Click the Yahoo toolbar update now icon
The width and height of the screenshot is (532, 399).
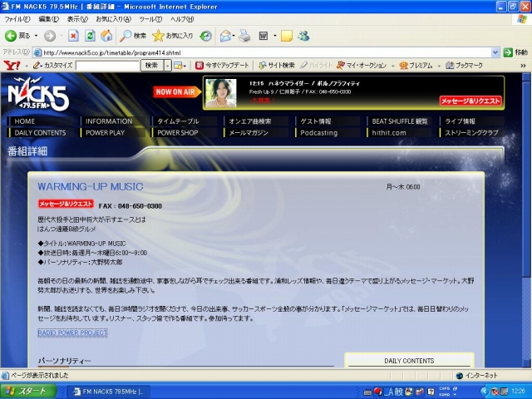[199, 65]
